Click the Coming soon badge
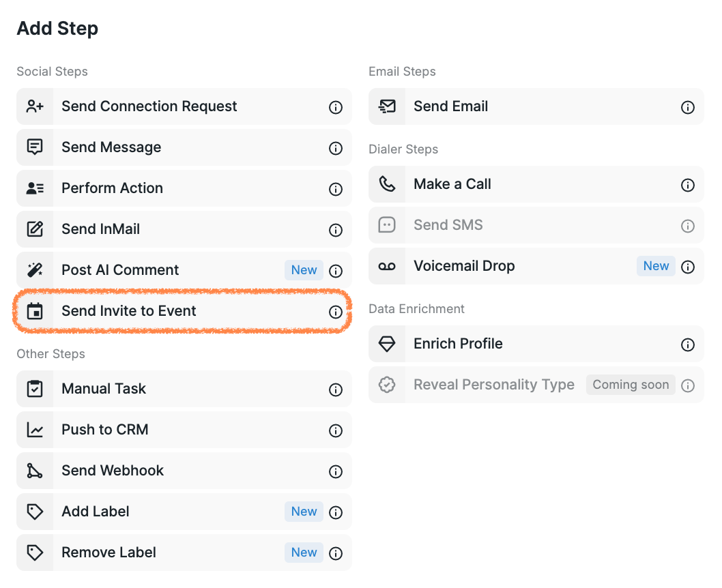The width and height of the screenshot is (722, 588). click(631, 385)
